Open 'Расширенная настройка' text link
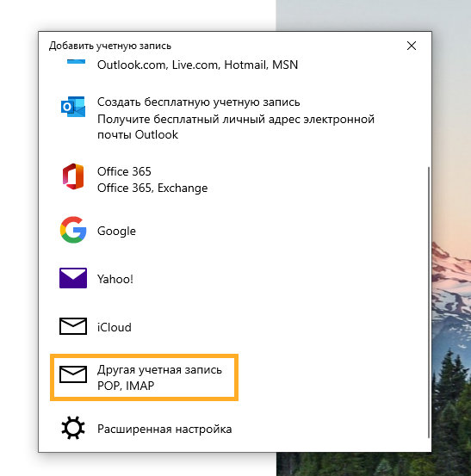Screen dimensions: 471x476 pyautogui.click(x=164, y=429)
